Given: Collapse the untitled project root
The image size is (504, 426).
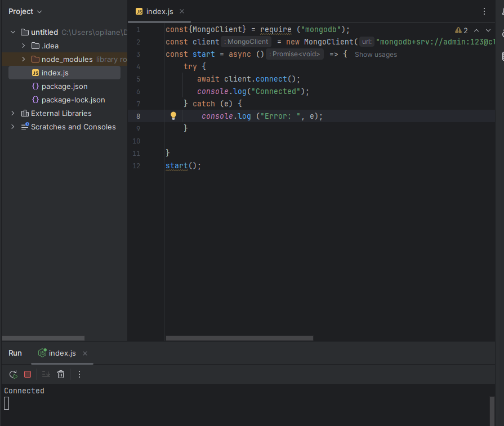Looking at the screenshot, I should point(13,32).
